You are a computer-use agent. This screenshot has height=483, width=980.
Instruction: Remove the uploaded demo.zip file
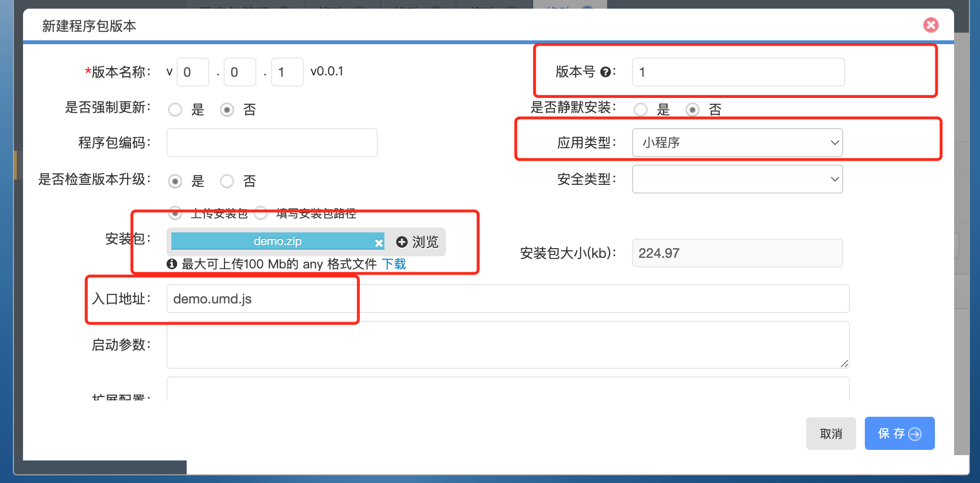[379, 242]
